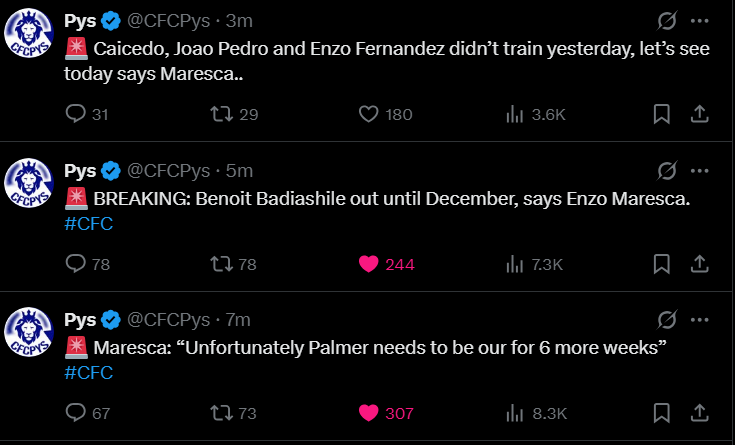Viewport: 735px width, 445px height.
Task: Open Pys avatar on the Palmer tweet
Action: [28, 332]
